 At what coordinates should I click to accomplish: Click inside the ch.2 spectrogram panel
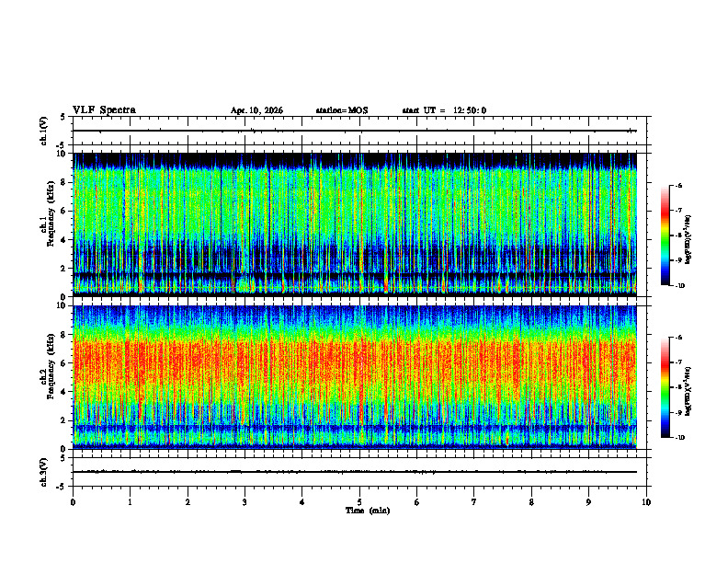coord(355,377)
